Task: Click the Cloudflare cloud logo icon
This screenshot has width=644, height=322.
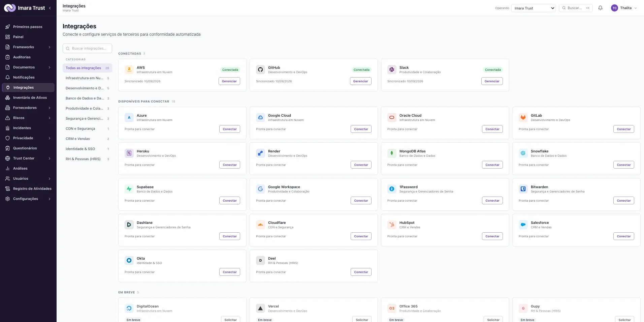Action: [260, 225]
